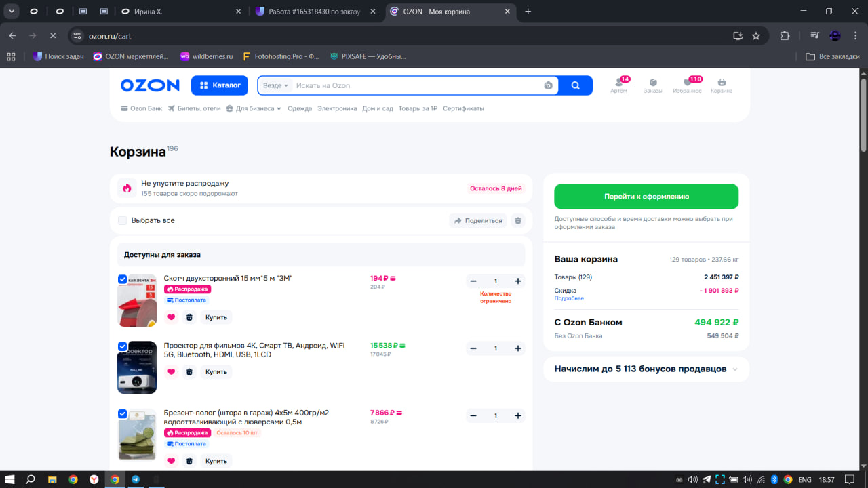
Task: Uncheck the Скотч двухсторонний item checkbox
Action: 123,279
